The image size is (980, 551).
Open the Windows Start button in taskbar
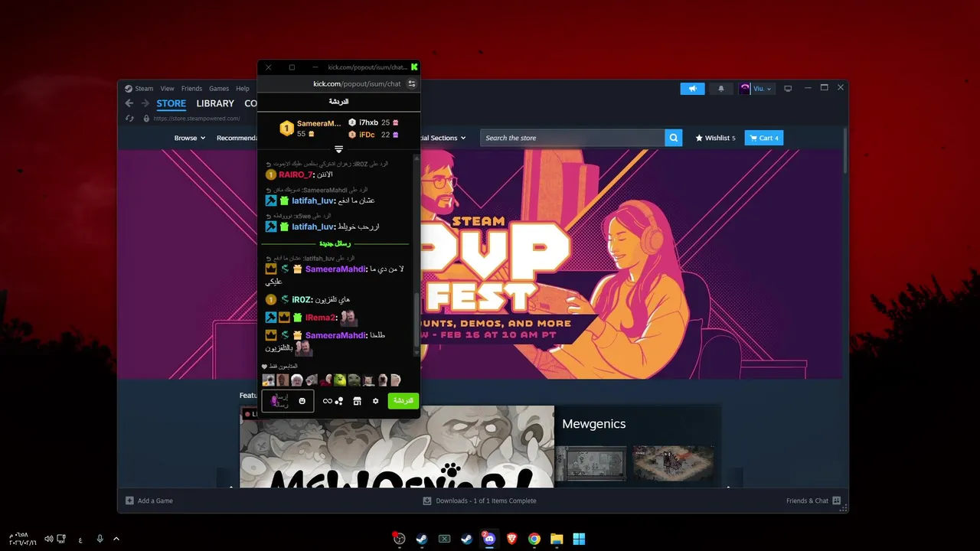579,539
